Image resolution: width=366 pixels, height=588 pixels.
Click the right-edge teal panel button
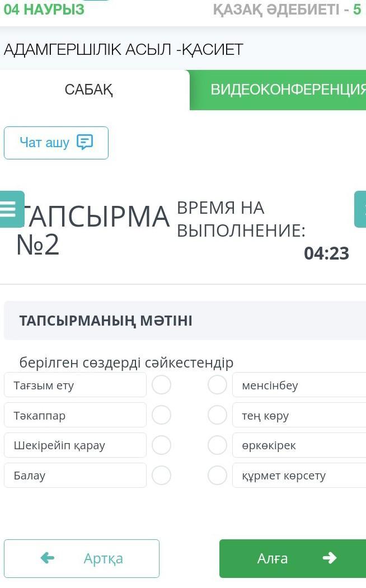pyautogui.click(x=361, y=209)
